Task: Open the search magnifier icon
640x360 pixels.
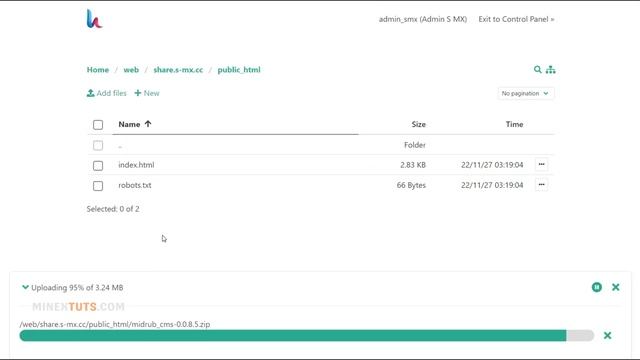Action: pyautogui.click(x=538, y=69)
